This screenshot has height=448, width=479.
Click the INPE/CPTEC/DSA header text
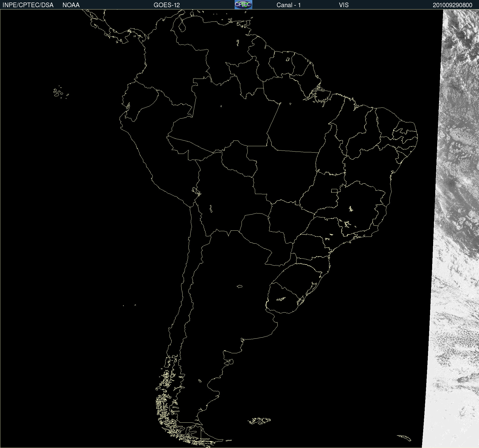coord(28,5)
